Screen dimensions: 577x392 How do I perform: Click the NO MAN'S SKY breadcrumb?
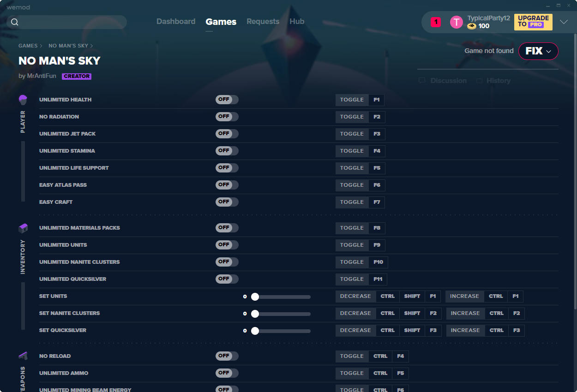point(68,46)
